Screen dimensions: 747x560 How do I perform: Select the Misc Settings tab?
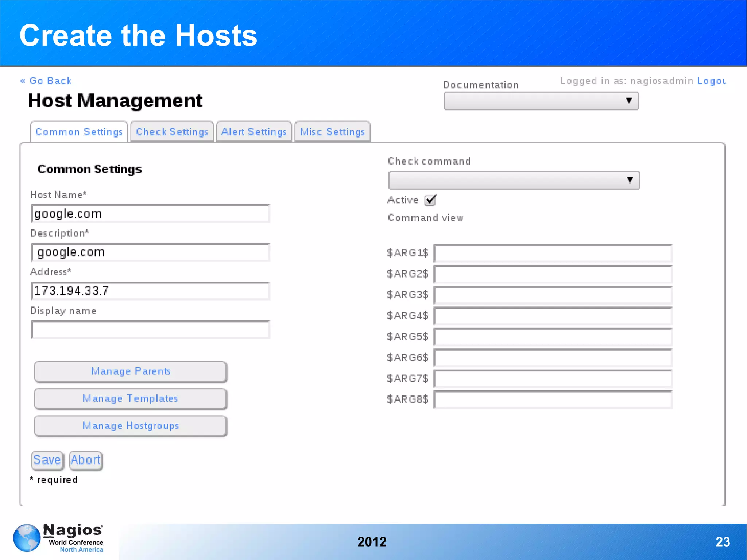(x=332, y=132)
